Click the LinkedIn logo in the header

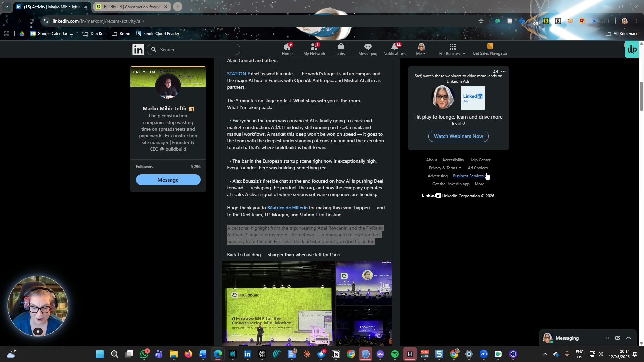(138, 49)
